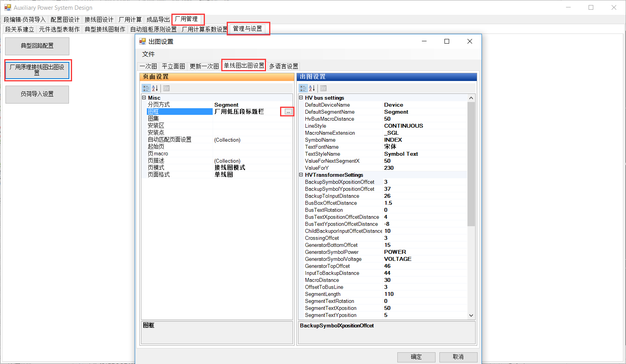The image size is (626, 364).
Task: Open the 厂用管理 menu tab
Action: click(x=187, y=19)
